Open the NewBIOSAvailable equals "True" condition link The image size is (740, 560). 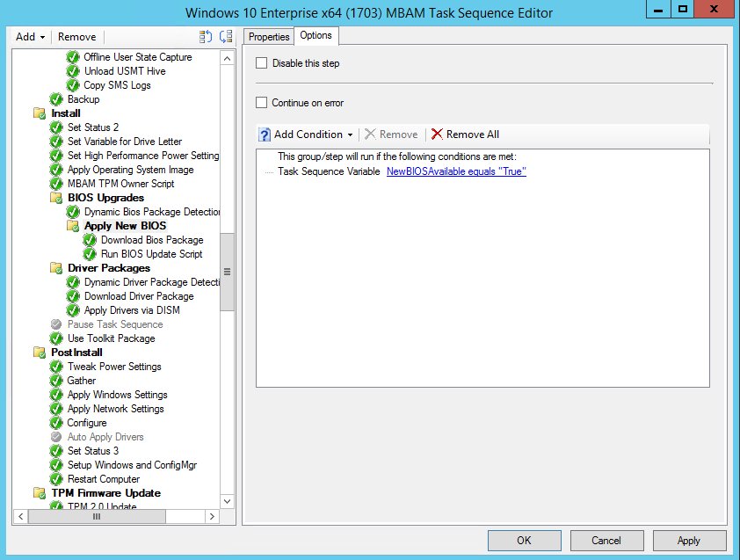(456, 171)
